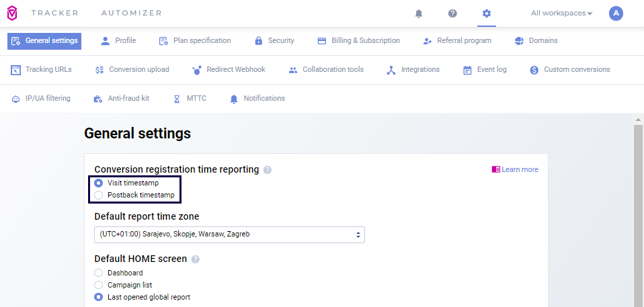Open Anti-fraud kit section
The image size is (644, 307).
click(121, 99)
